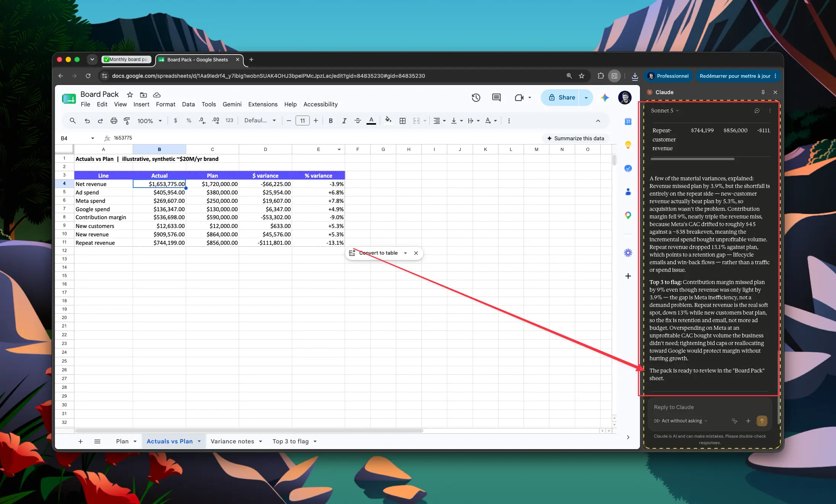Switch to the Variance notes sheet tab
Viewport: 836px width, 504px height.
pos(232,441)
